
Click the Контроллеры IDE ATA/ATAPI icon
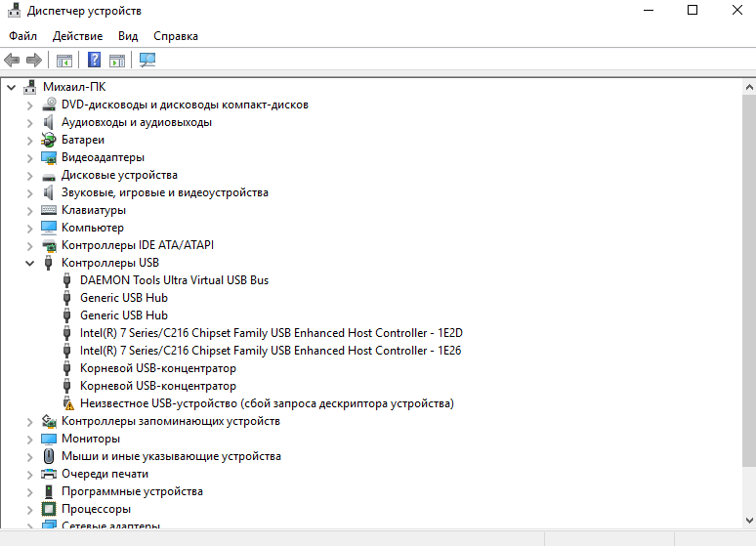coord(49,245)
